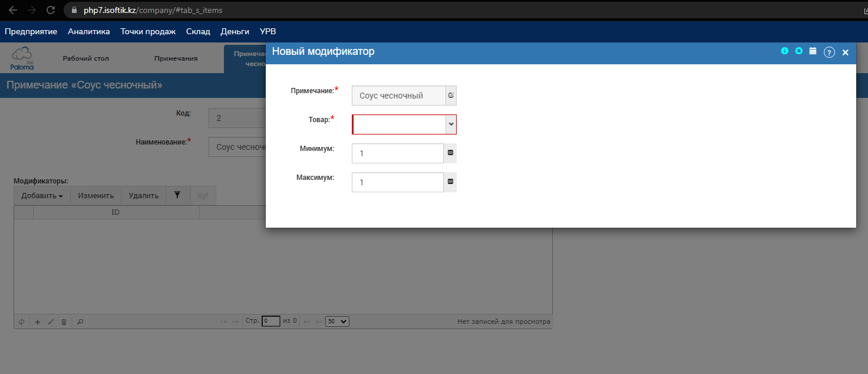868x374 pixels.
Task: Click the Удалить button
Action: point(143,196)
